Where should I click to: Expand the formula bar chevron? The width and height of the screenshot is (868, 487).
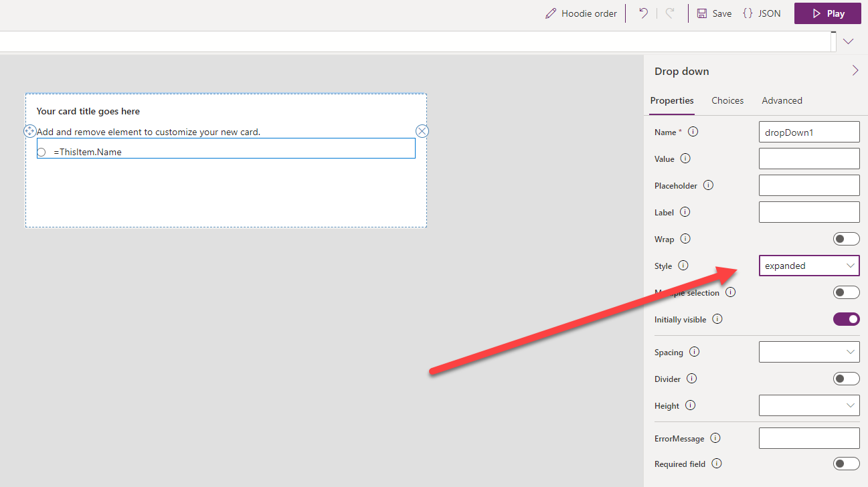point(849,41)
